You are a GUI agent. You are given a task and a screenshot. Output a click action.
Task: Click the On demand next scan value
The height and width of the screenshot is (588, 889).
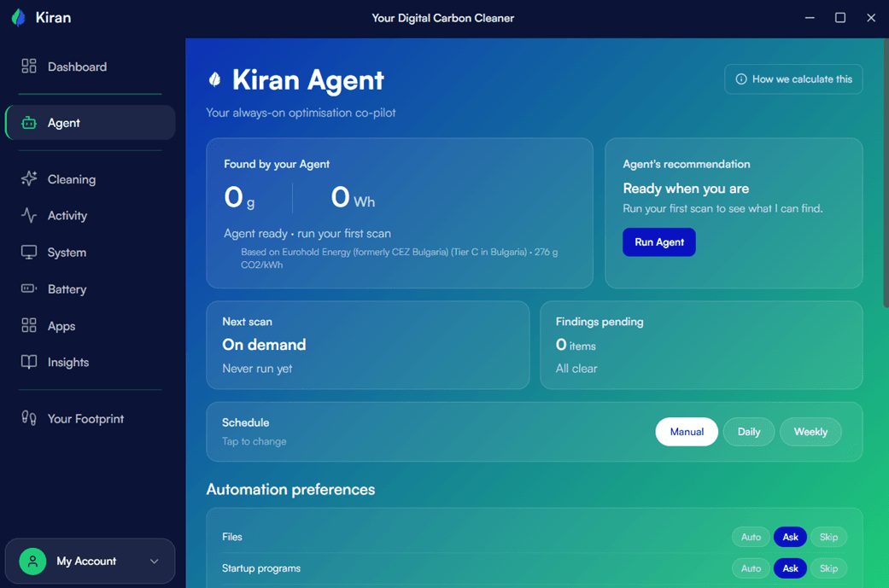pos(264,345)
